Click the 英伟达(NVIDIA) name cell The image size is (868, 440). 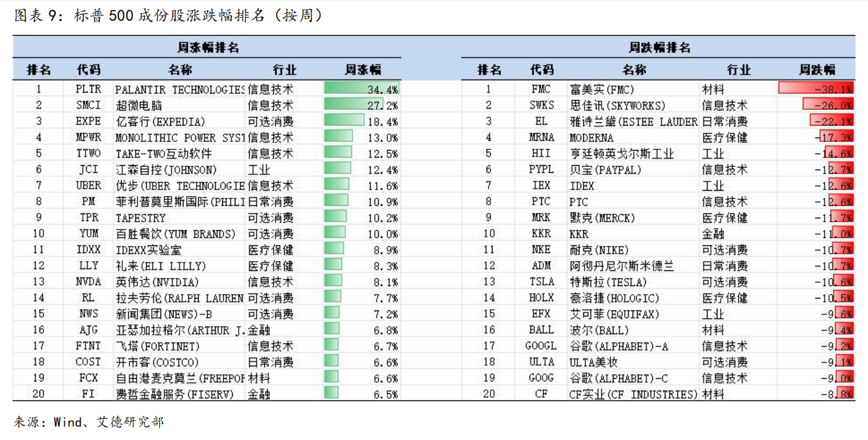pyautogui.click(x=149, y=282)
